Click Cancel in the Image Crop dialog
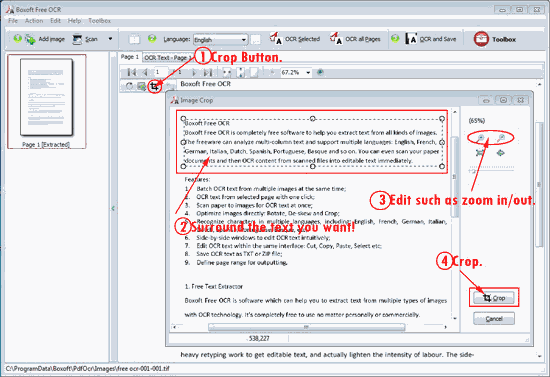 494,318
